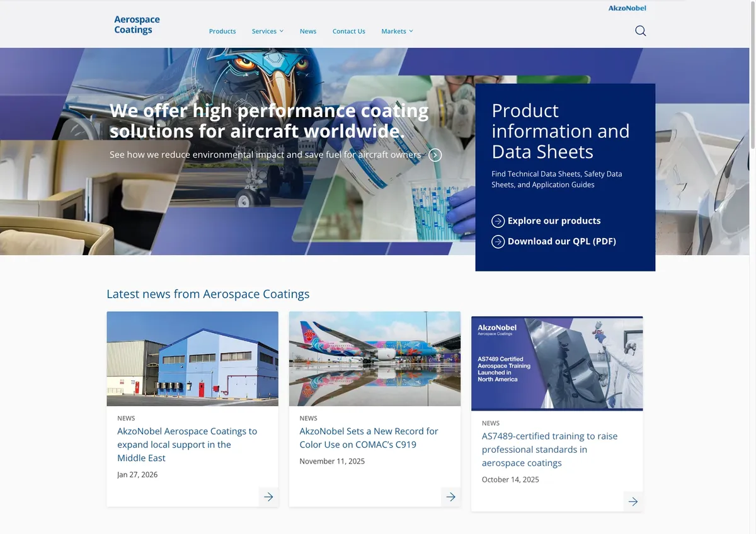Click arrow button on COMAC C919 card
The image size is (756, 534).
450,497
